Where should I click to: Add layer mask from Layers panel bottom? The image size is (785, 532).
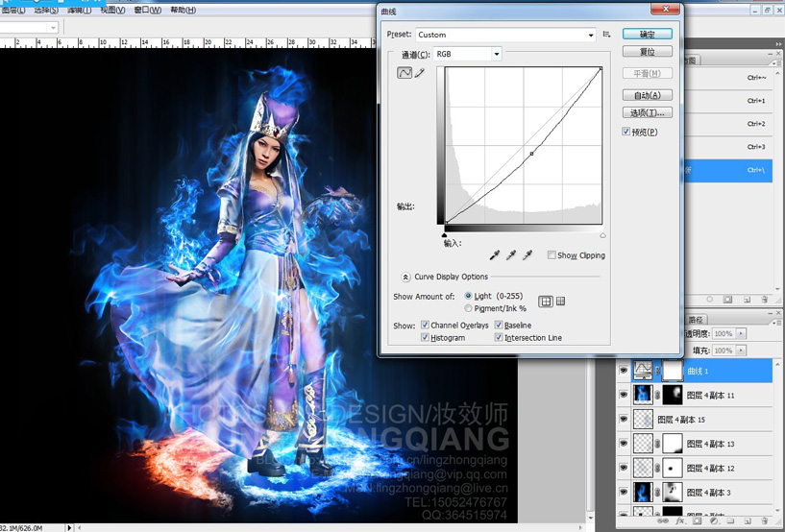(697, 521)
